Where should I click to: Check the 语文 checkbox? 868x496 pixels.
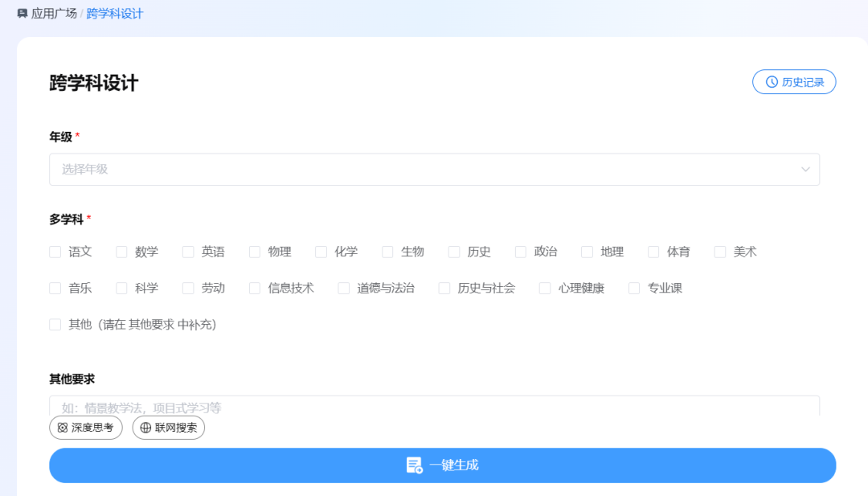coord(55,252)
